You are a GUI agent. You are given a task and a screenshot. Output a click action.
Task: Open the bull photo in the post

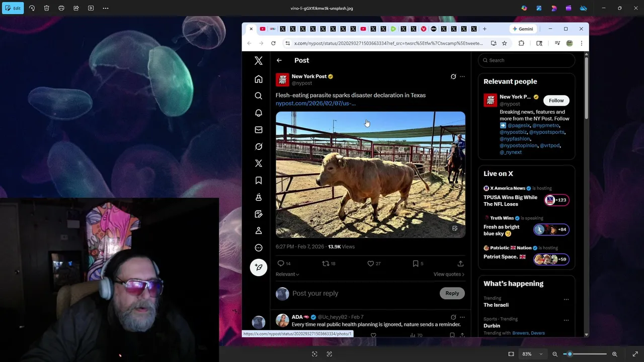(370, 174)
